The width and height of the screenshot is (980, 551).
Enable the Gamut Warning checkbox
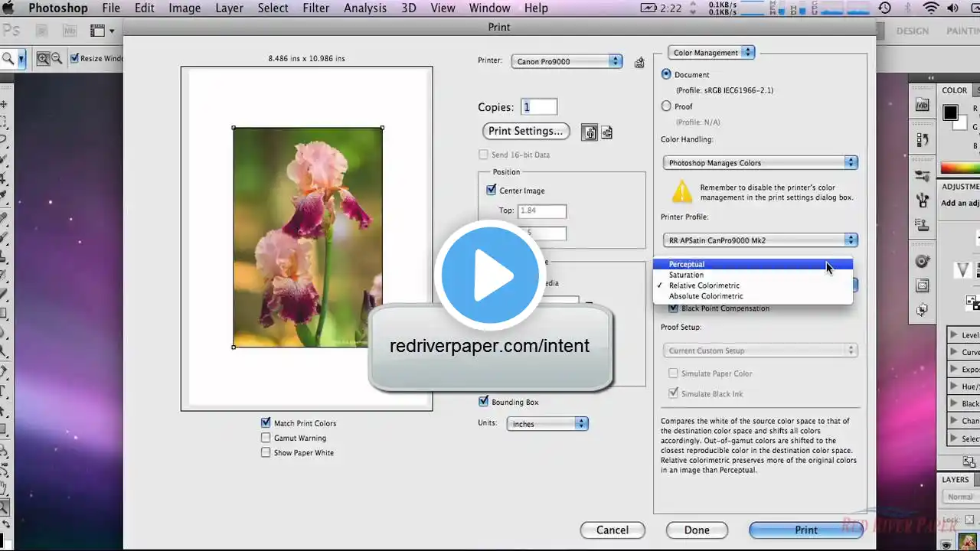point(266,438)
